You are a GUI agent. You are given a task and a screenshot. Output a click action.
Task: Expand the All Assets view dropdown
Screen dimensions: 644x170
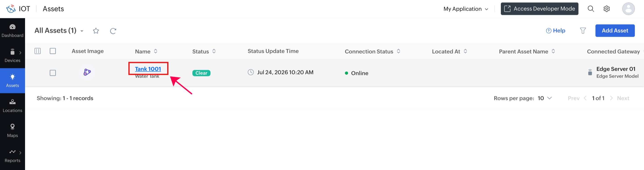point(82,31)
